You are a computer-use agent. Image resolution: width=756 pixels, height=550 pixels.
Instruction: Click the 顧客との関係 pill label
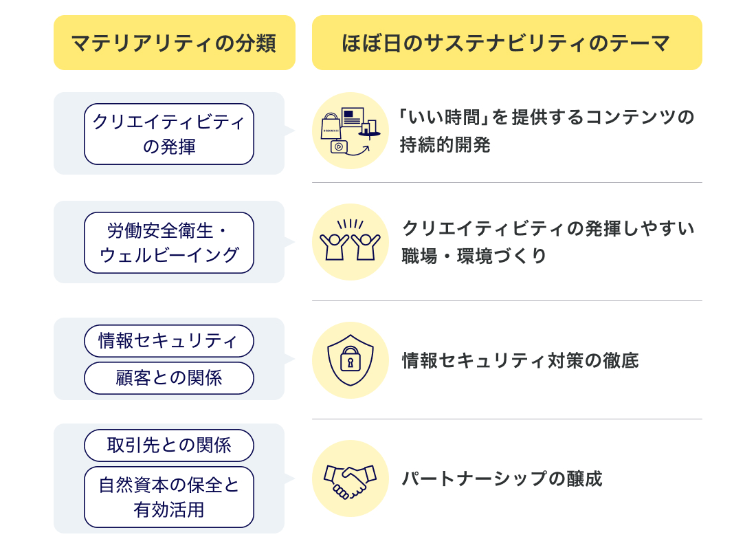pos(169,378)
